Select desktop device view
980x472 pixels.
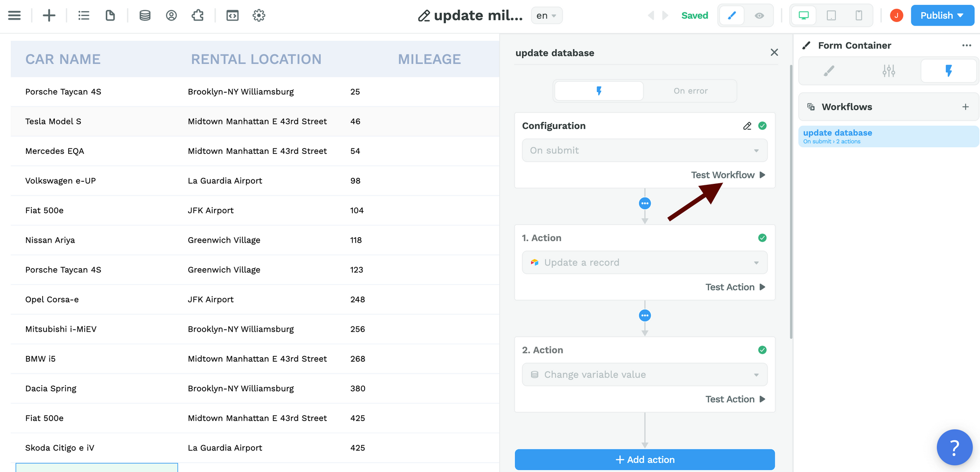pyautogui.click(x=804, y=16)
